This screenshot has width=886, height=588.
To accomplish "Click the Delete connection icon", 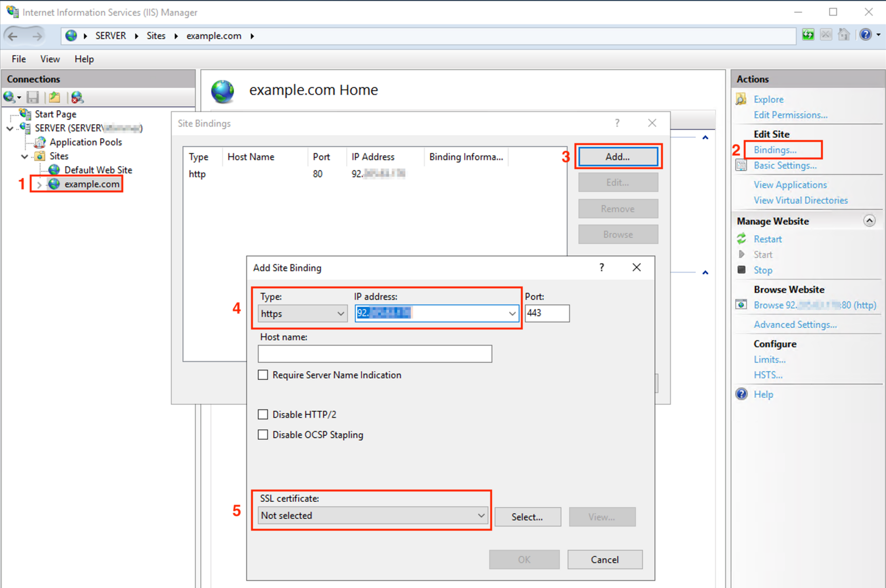I will coord(77,97).
